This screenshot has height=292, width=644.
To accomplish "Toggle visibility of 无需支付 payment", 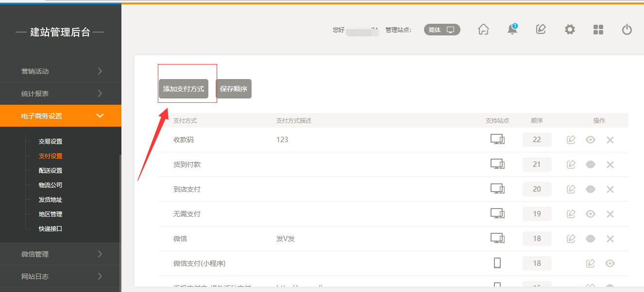I will tap(591, 214).
